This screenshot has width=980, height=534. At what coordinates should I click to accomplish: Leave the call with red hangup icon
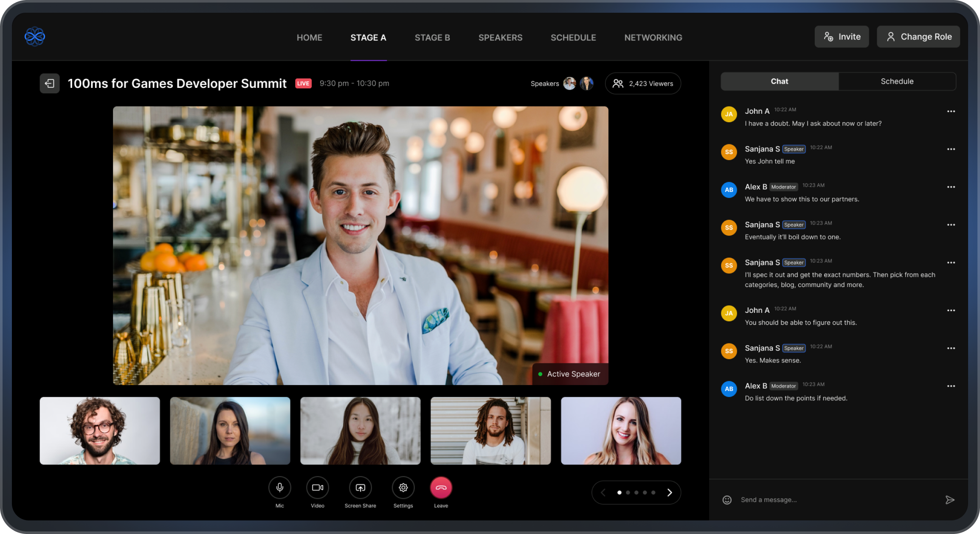tap(441, 487)
